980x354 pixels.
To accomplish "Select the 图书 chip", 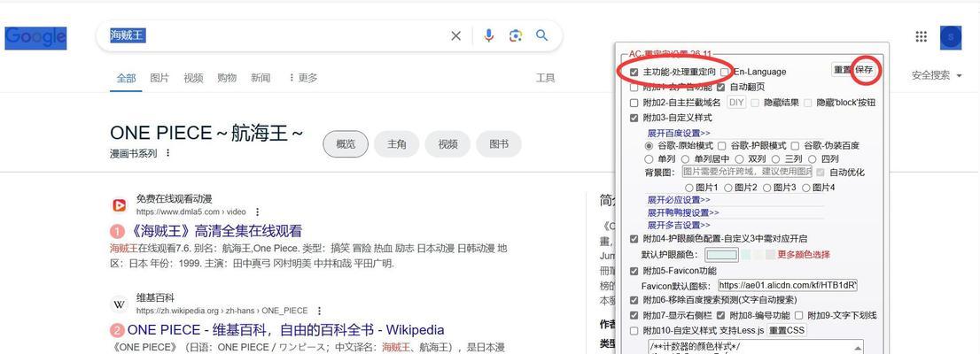I will pyautogui.click(x=499, y=144).
